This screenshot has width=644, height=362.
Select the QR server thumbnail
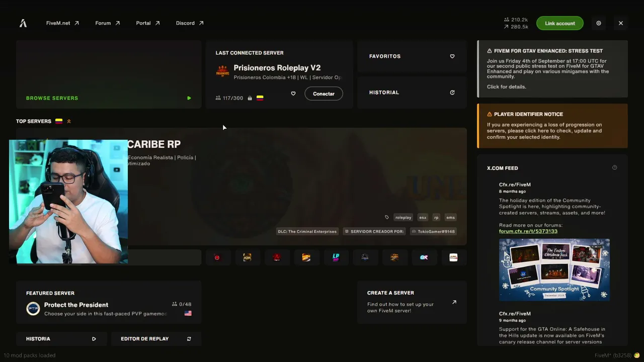424,257
